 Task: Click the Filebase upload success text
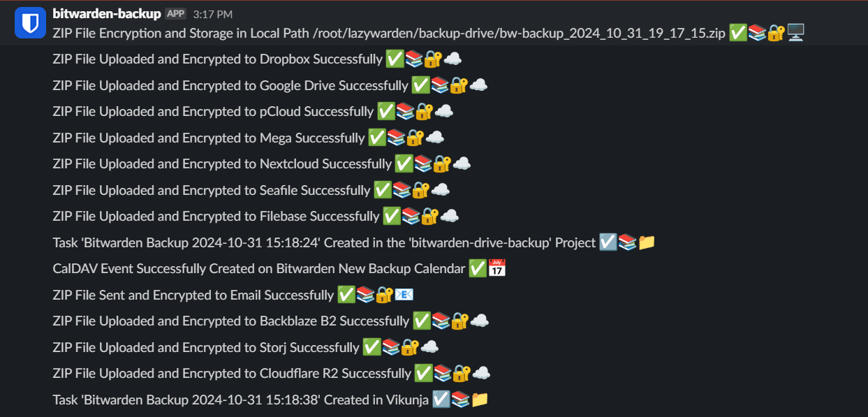coord(216,217)
